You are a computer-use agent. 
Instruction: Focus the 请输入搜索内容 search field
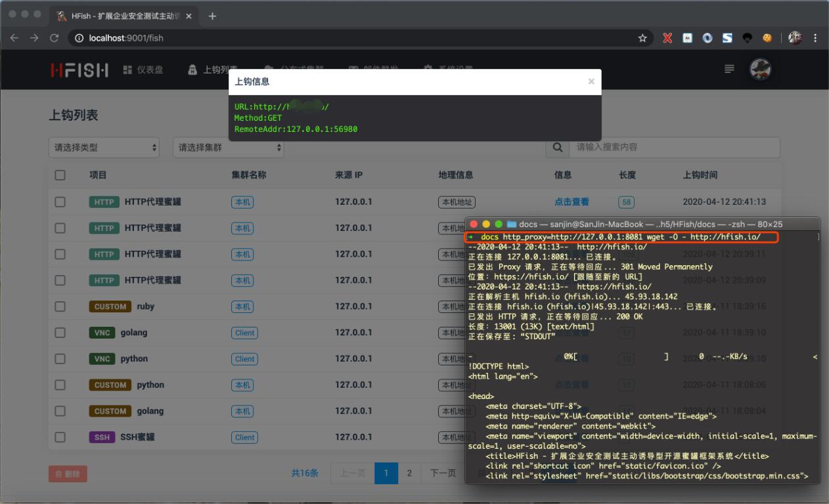click(675, 147)
